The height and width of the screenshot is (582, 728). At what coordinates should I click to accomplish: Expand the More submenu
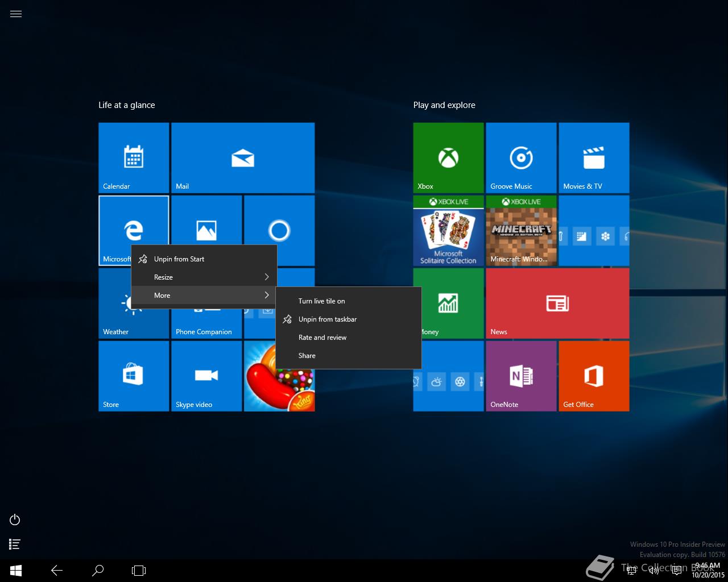[x=204, y=296]
